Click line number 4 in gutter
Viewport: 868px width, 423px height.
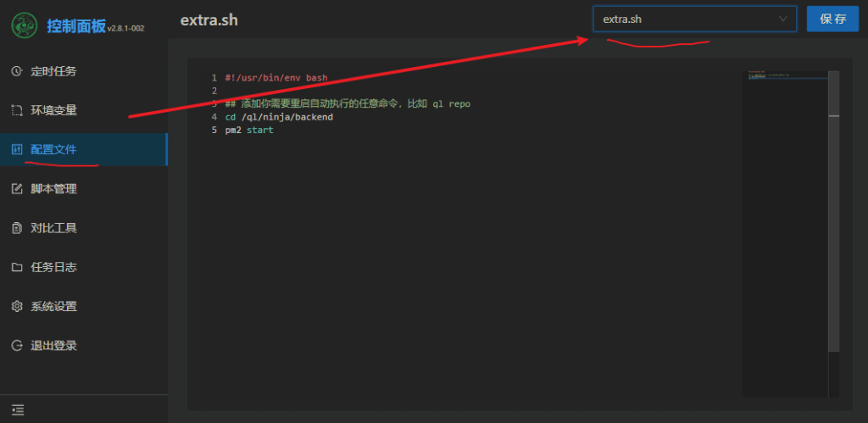pyautogui.click(x=214, y=117)
